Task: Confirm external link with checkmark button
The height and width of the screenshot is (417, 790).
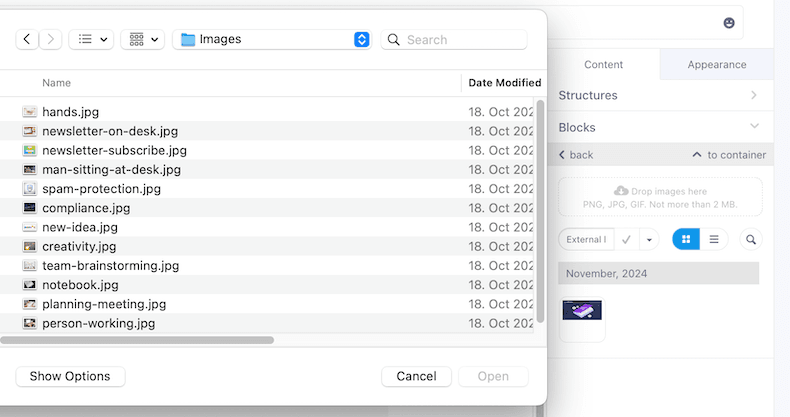Action: pyautogui.click(x=627, y=239)
